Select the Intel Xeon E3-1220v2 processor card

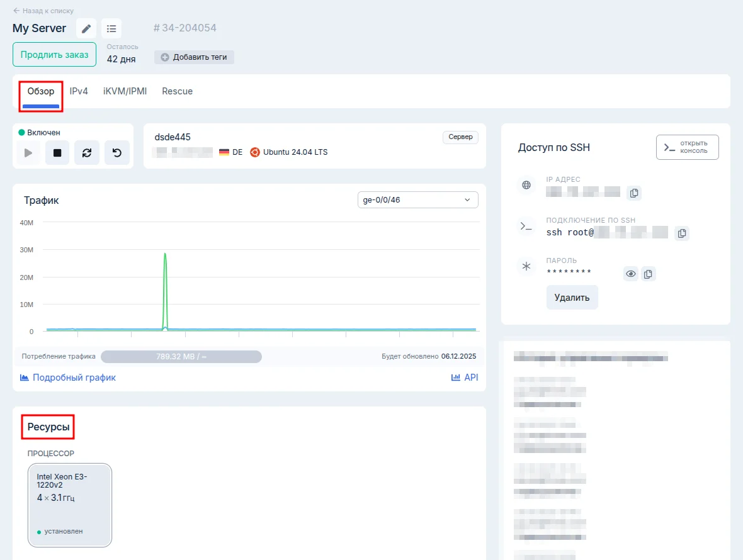[x=70, y=505]
